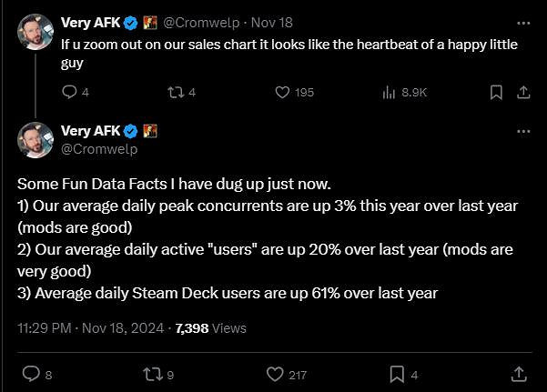
Task: Reply to the Fun Data Facts tweet
Action: tap(30, 373)
